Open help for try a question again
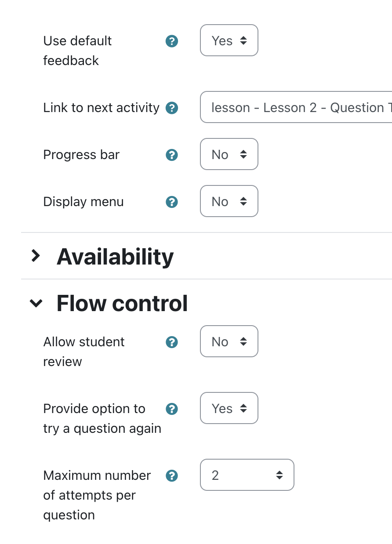Viewport: 392px width, 544px height. [x=172, y=409]
